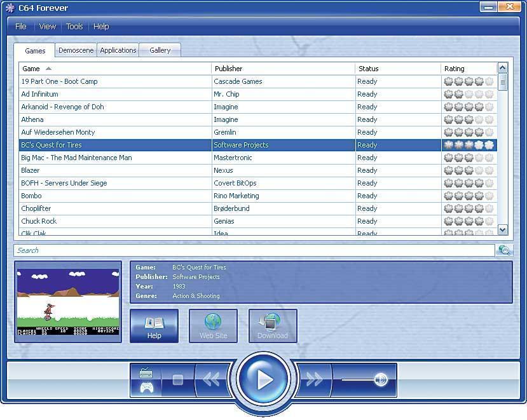527x420 pixels.
Task: Select the 19 Part One - Boot Camp row
Action: coord(258,81)
